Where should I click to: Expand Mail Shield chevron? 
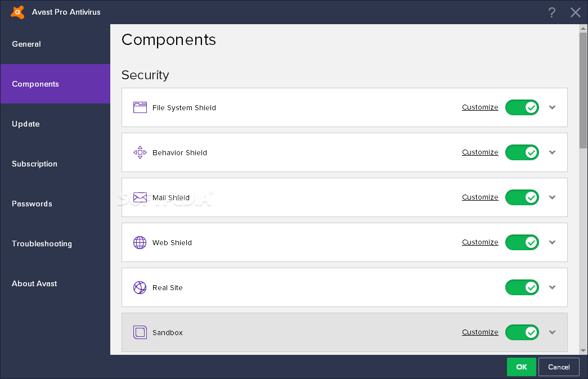pos(552,197)
